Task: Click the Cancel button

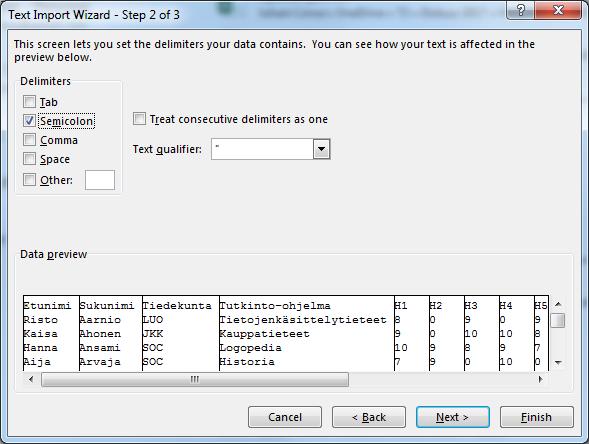Action: click(285, 417)
